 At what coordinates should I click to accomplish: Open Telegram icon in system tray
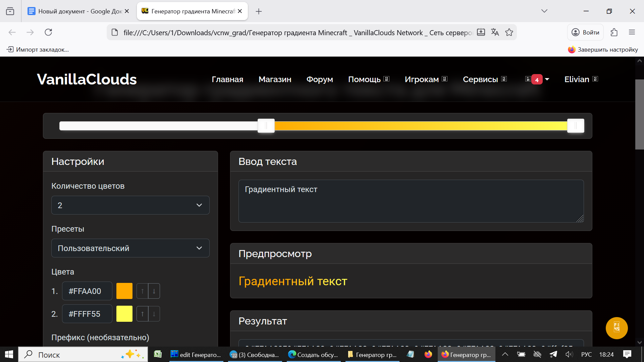point(553,354)
